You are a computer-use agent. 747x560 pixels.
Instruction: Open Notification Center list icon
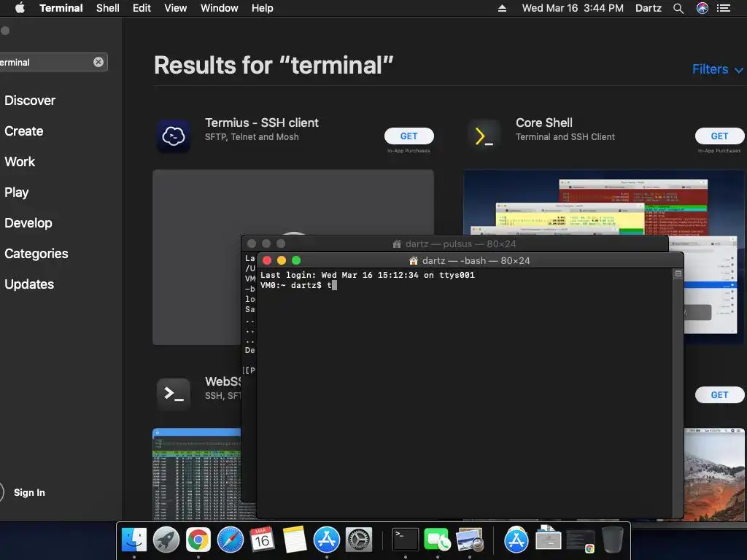[x=724, y=8]
